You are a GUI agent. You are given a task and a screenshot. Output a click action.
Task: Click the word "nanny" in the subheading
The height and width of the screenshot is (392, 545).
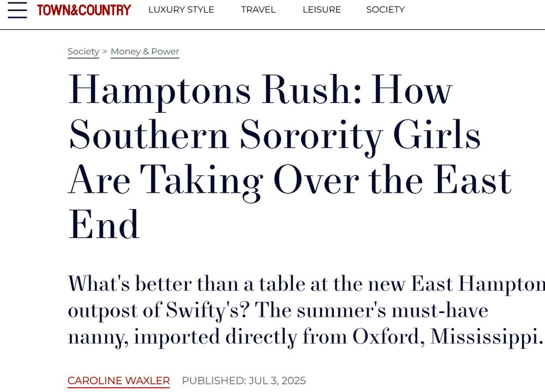pyautogui.click(x=97, y=337)
